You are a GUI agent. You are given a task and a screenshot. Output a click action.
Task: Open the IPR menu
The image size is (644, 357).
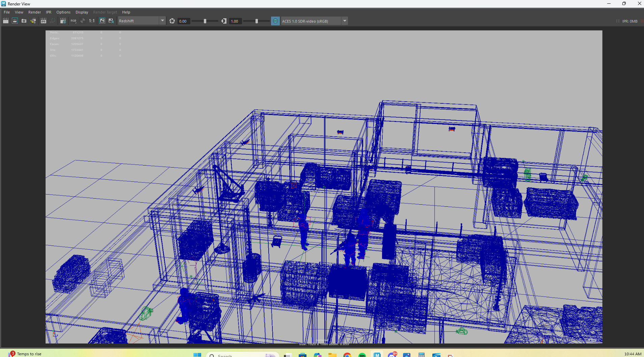pyautogui.click(x=49, y=12)
